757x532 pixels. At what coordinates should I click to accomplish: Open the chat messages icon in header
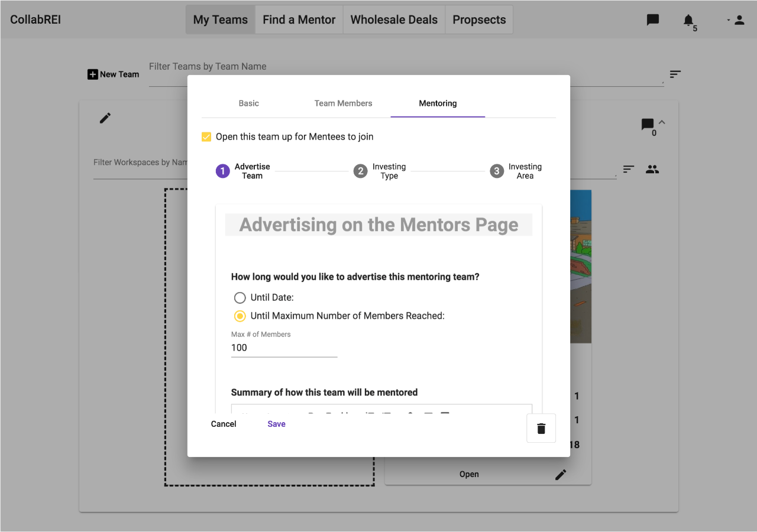[x=653, y=20]
